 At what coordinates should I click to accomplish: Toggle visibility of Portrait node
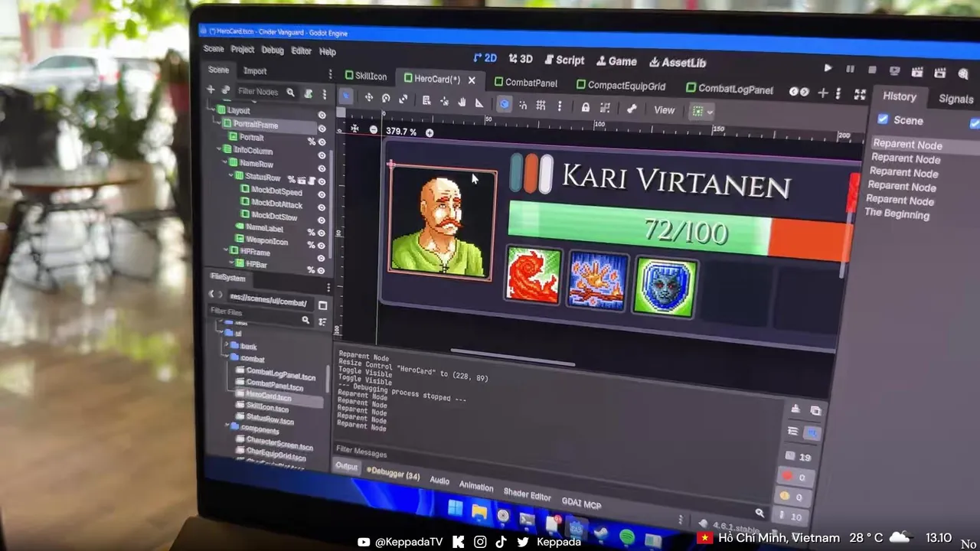322,142
